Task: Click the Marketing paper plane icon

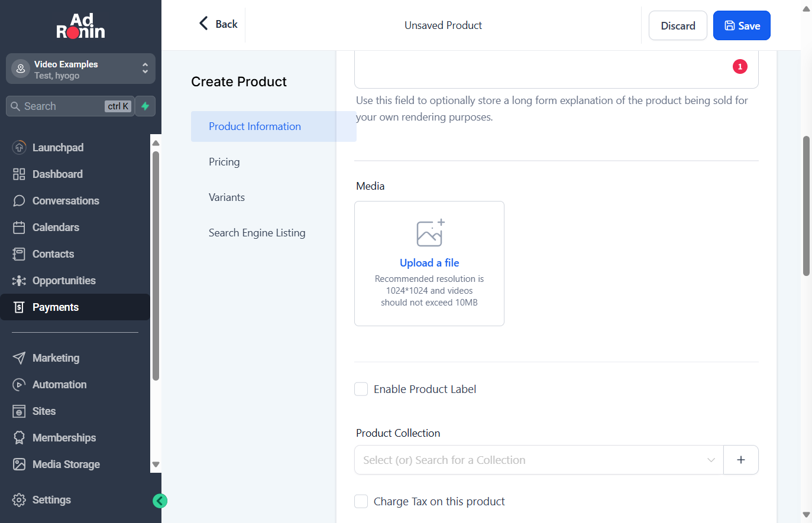Action: coord(19,358)
